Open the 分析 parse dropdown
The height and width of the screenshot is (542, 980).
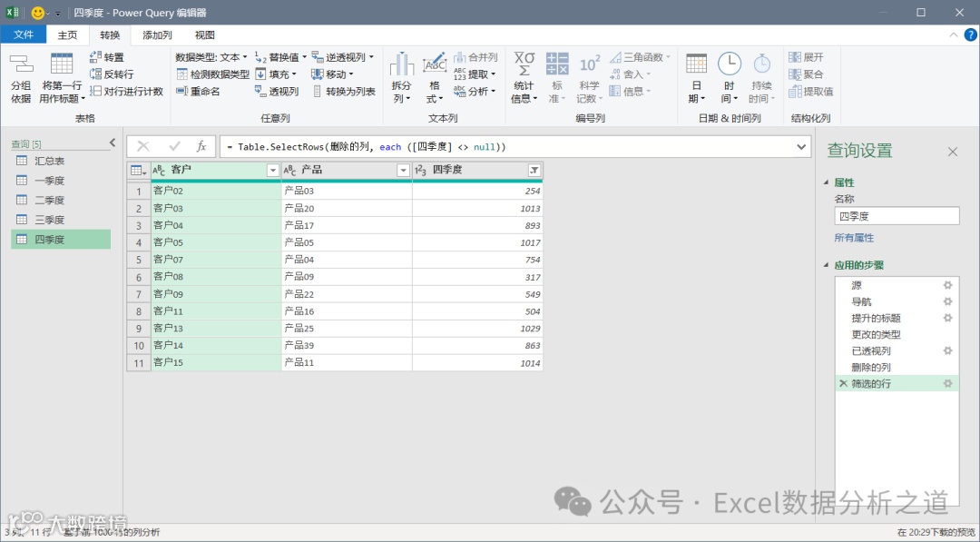click(475, 92)
